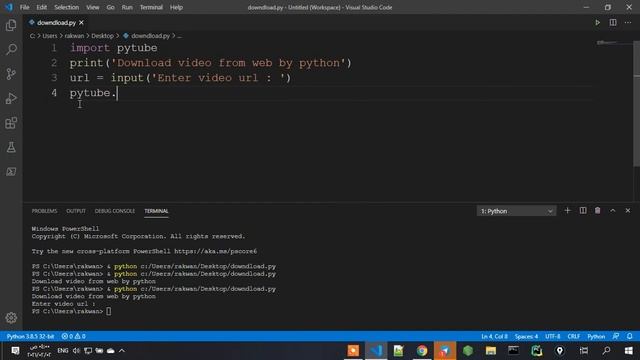The height and width of the screenshot is (360, 640).
Task: Open the File menu
Action: (x=24, y=7)
